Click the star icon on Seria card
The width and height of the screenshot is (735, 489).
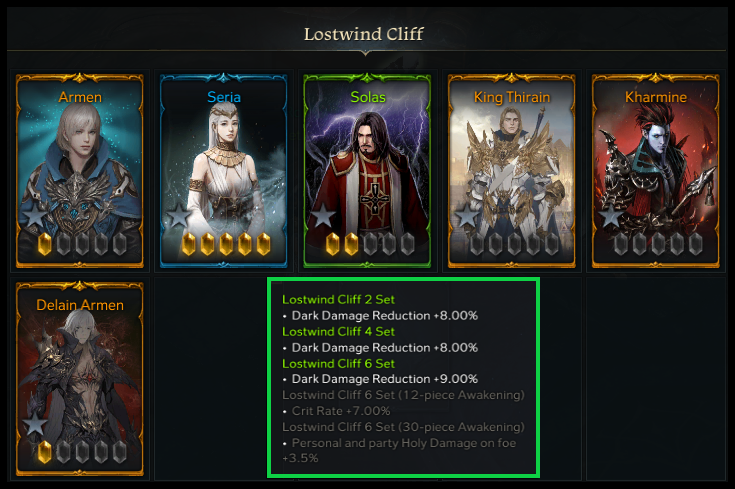179,216
